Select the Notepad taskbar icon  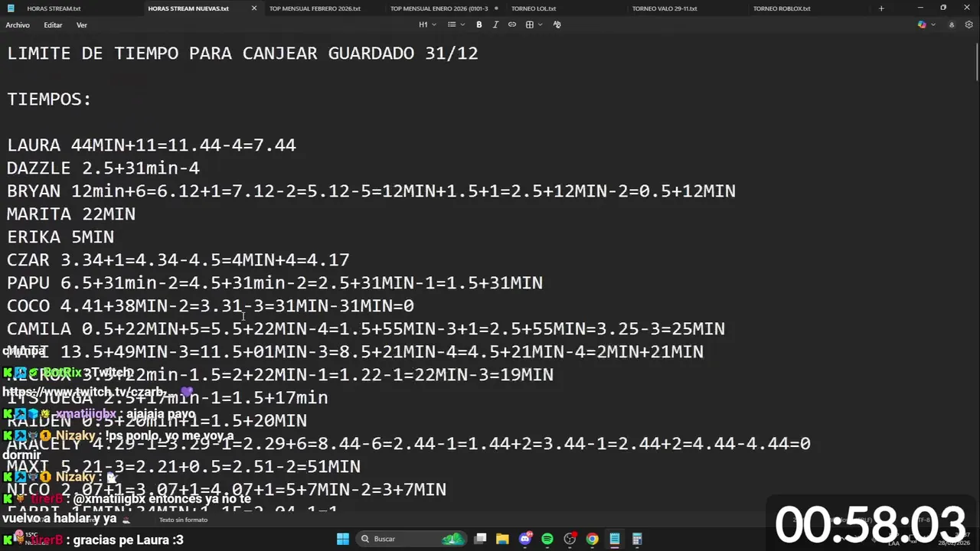(614, 539)
